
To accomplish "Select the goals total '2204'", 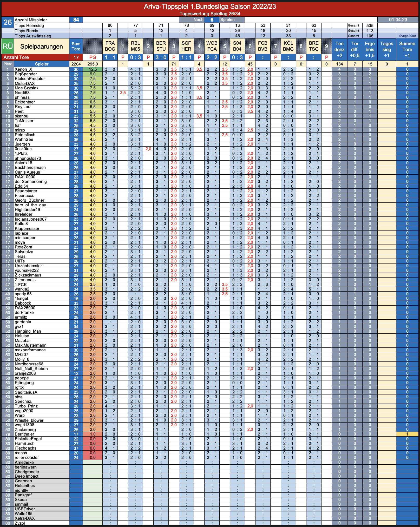I will [76, 64].
